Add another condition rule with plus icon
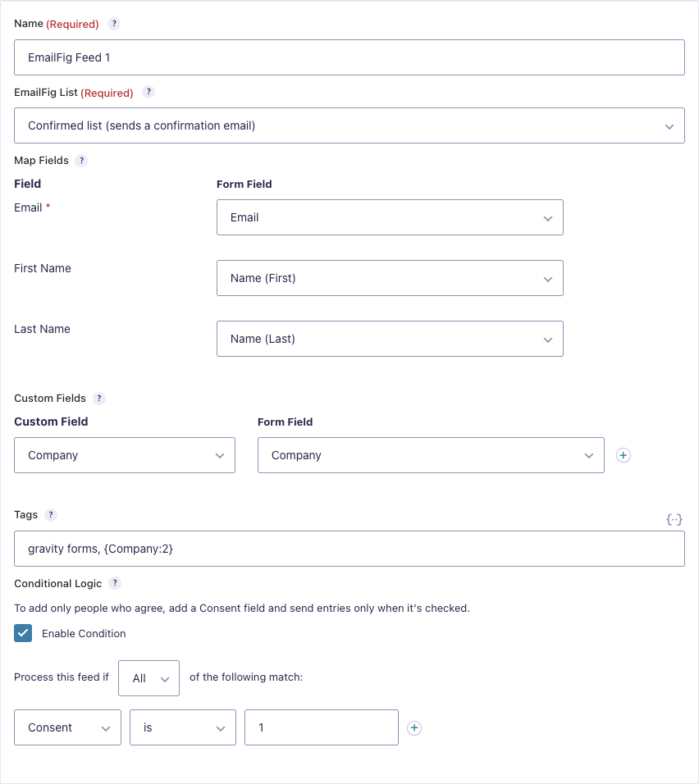699x784 pixels. 414,728
